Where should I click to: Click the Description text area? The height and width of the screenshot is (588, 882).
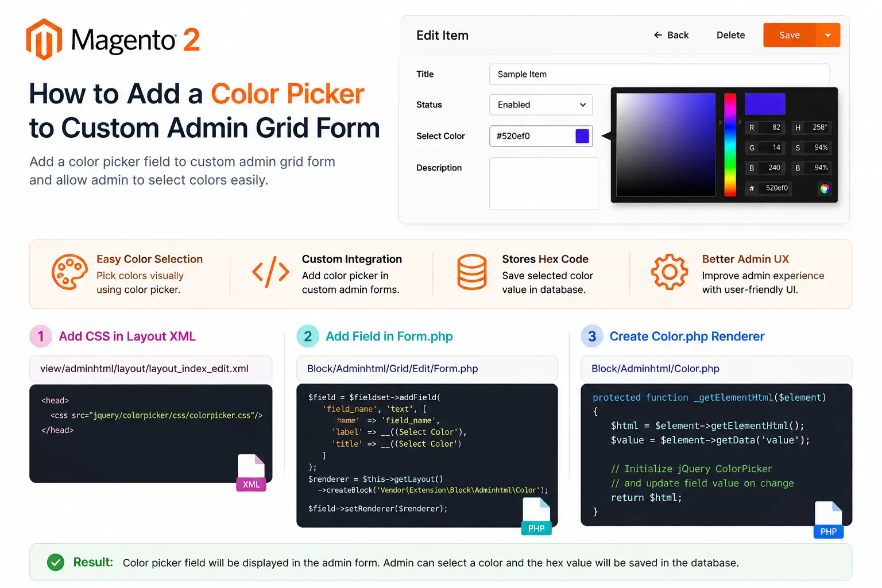tap(544, 184)
